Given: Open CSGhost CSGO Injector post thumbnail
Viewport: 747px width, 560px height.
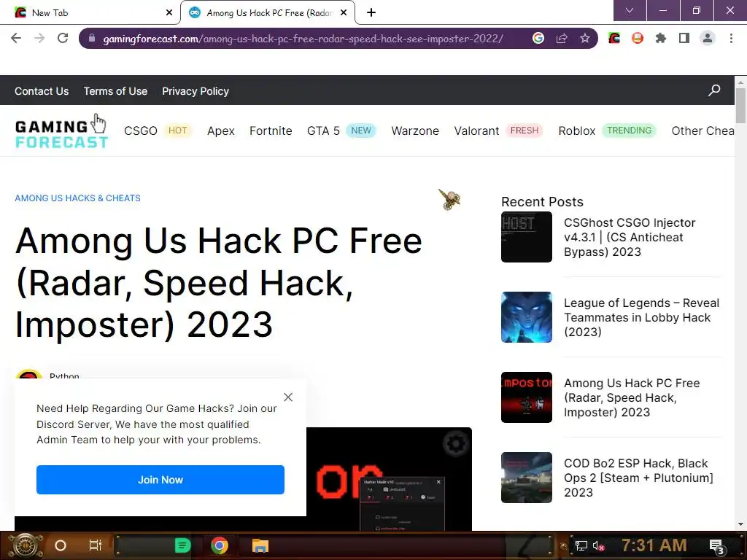Looking at the screenshot, I should click(x=527, y=237).
